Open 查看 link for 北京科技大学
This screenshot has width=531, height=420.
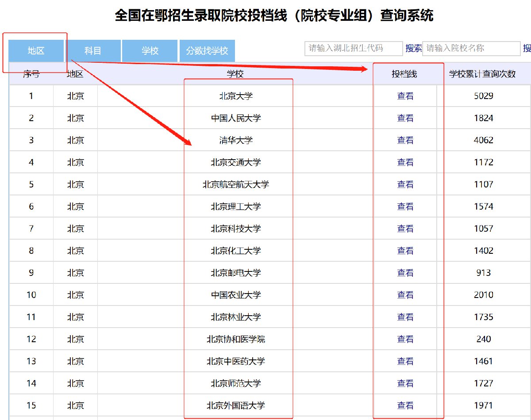(405, 229)
